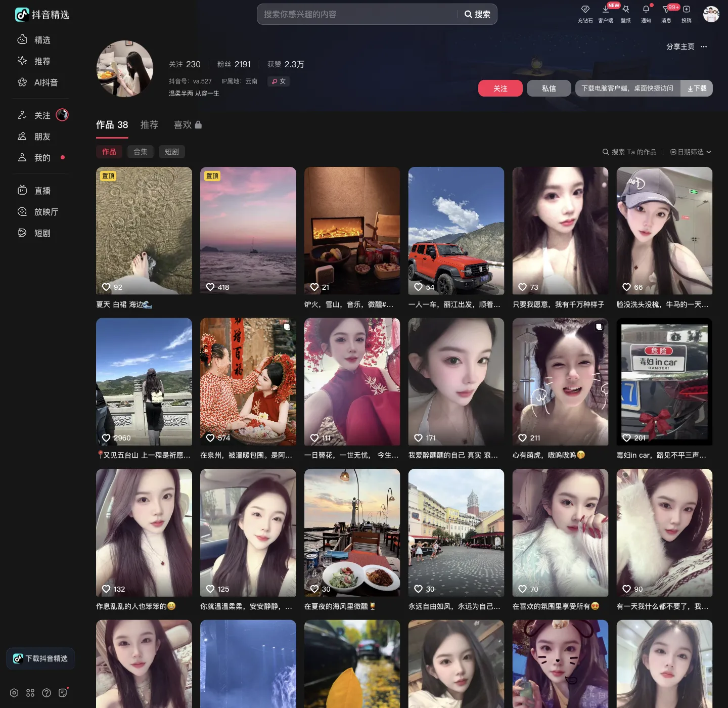Open the video 作息乱乱的人也笨笨的
This screenshot has height=708, width=728.
(144, 533)
